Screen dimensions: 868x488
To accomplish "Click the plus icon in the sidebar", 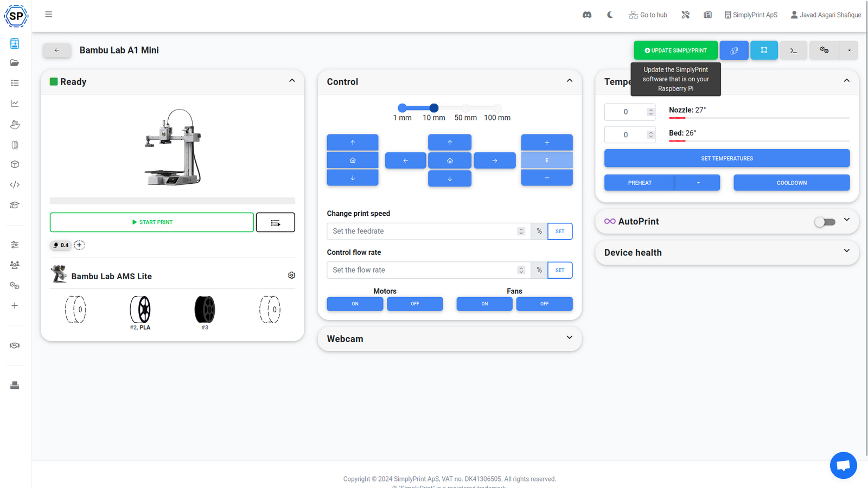I will pos(15,306).
